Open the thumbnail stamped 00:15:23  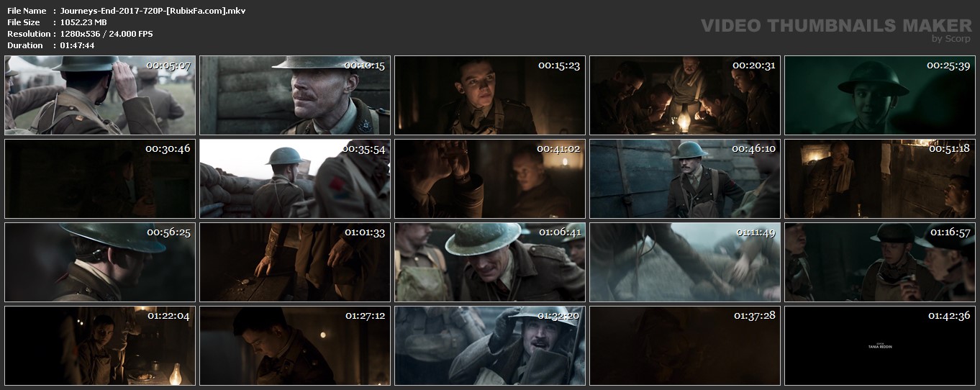(490, 96)
